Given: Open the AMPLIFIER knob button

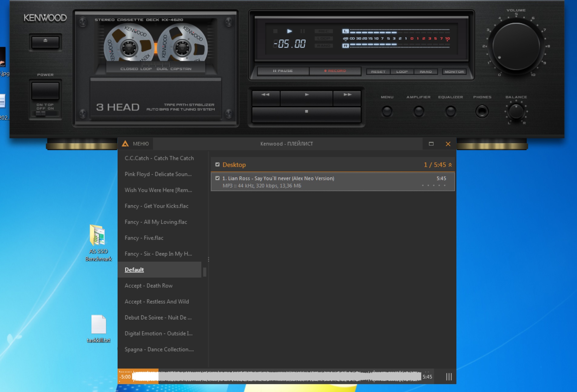Looking at the screenshot, I should [419, 111].
